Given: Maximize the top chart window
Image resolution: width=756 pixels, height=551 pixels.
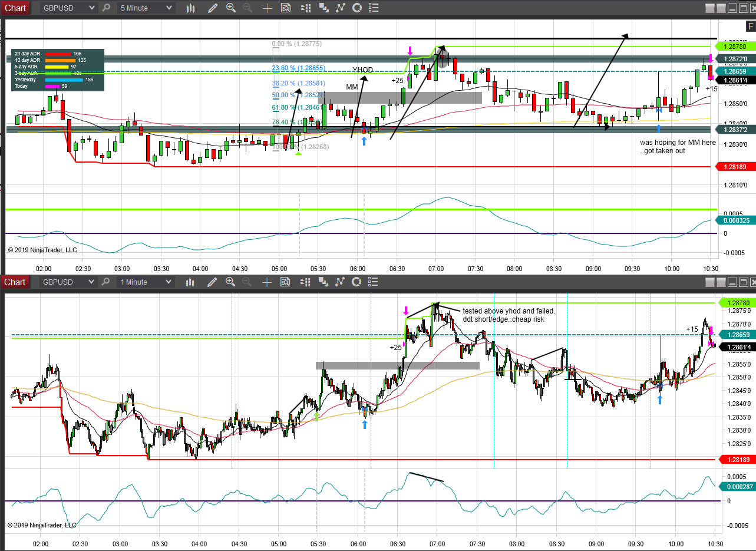Looking at the screenshot, I should point(744,8).
